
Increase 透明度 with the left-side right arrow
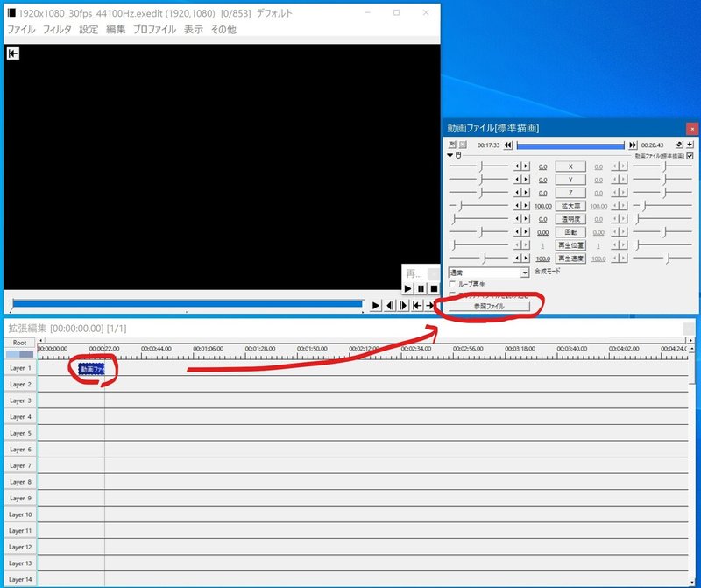pyautogui.click(x=526, y=219)
